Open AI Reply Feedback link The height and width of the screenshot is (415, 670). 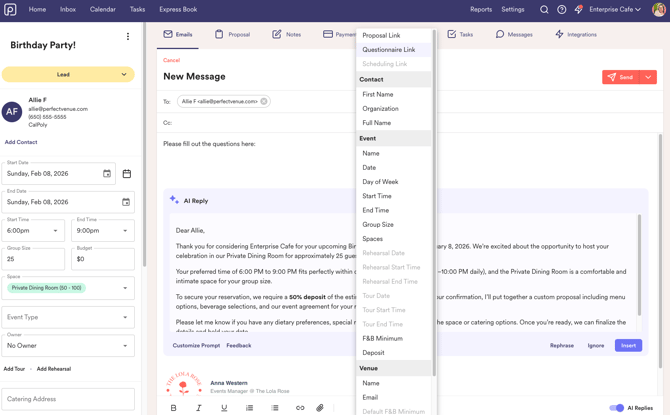point(239,345)
